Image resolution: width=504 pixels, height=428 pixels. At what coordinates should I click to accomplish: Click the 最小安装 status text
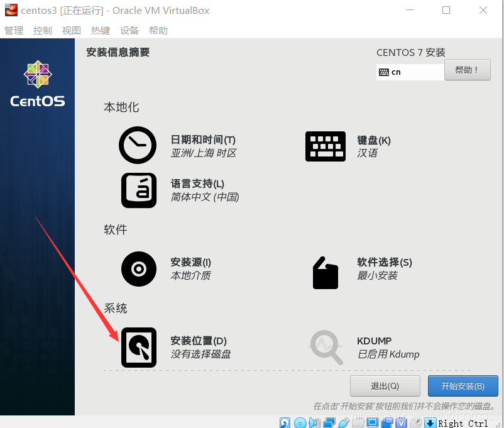click(377, 275)
